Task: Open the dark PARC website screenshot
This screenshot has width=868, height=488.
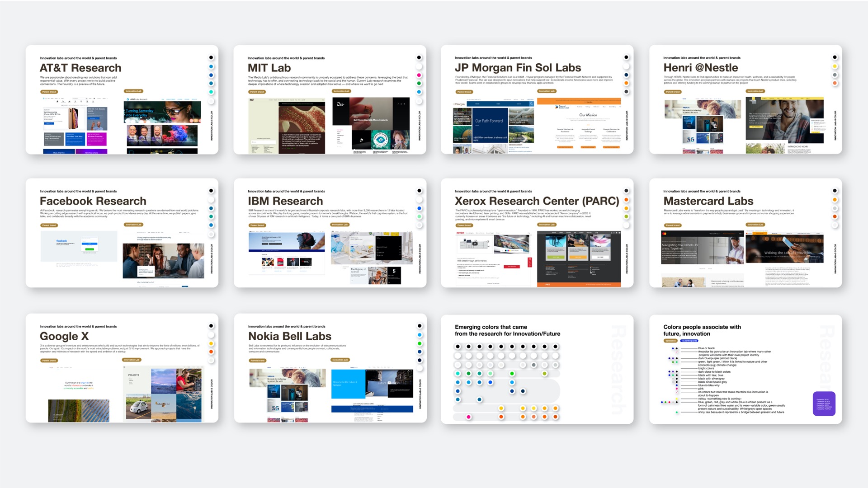Action: (x=579, y=259)
